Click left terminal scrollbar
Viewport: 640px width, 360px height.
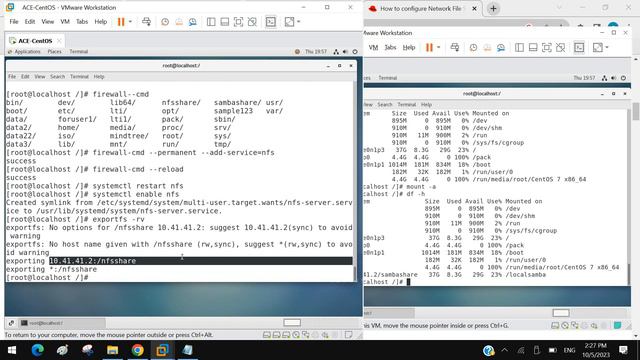354,273
